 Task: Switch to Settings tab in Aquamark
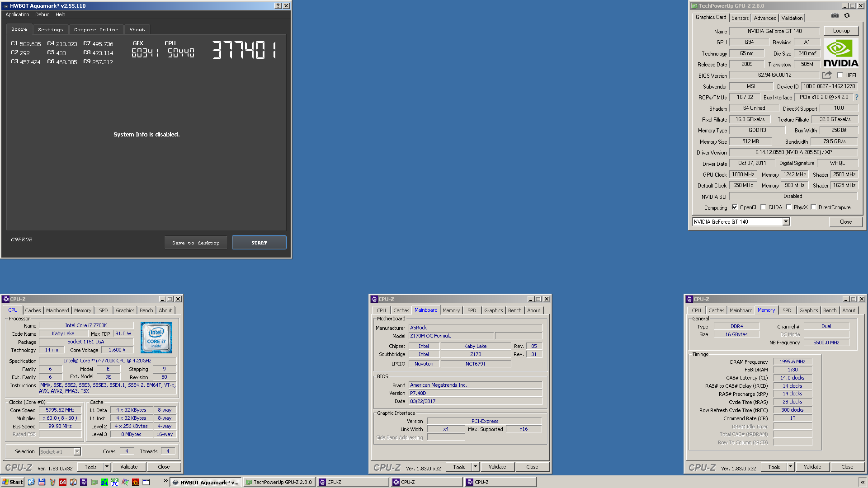click(50, 29)
